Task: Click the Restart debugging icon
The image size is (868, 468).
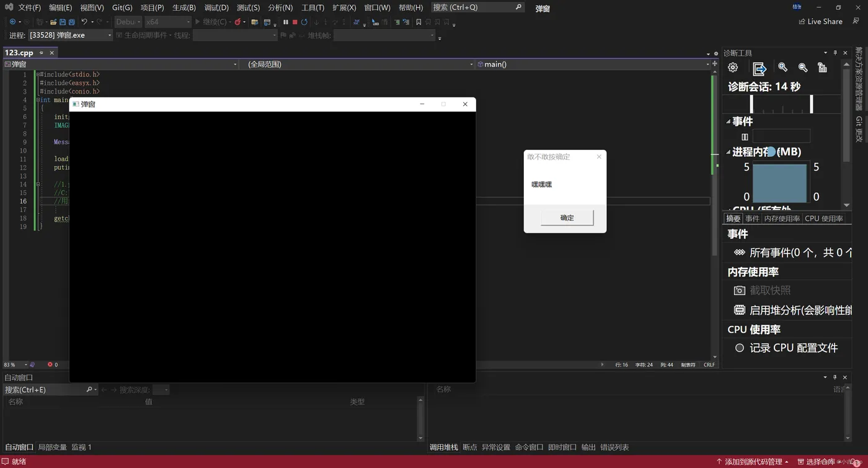Action: pyautogui.click(x=304, y=22)
